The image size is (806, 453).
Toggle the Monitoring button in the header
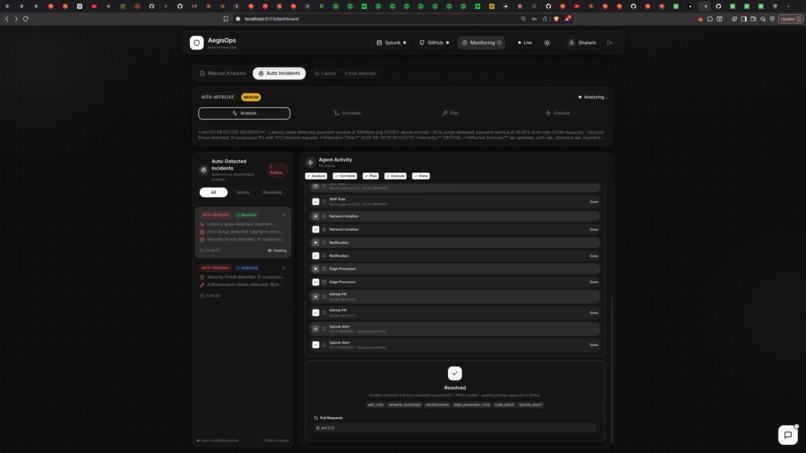coord(481,43)
